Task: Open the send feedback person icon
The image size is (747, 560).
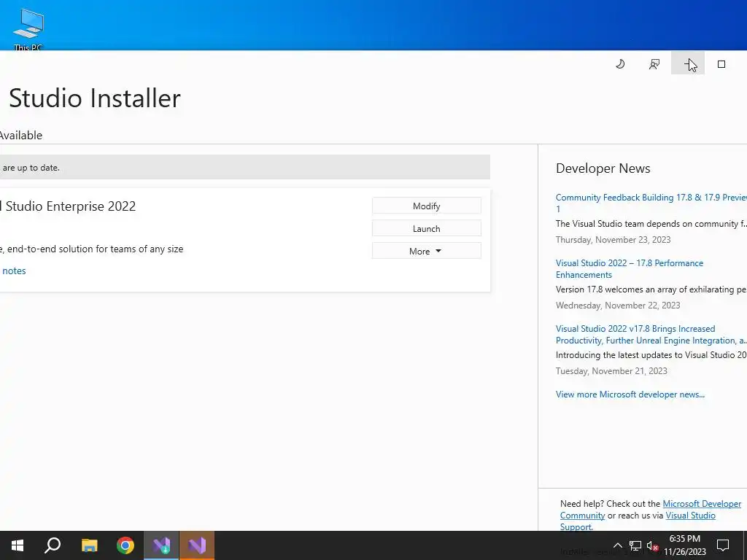Action: tap(654, 64)
